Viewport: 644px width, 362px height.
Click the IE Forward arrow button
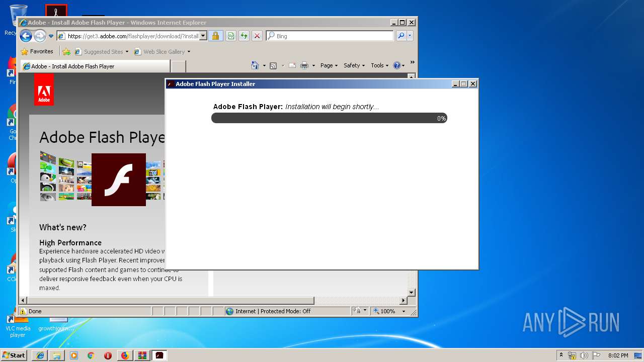pos(40,36)
